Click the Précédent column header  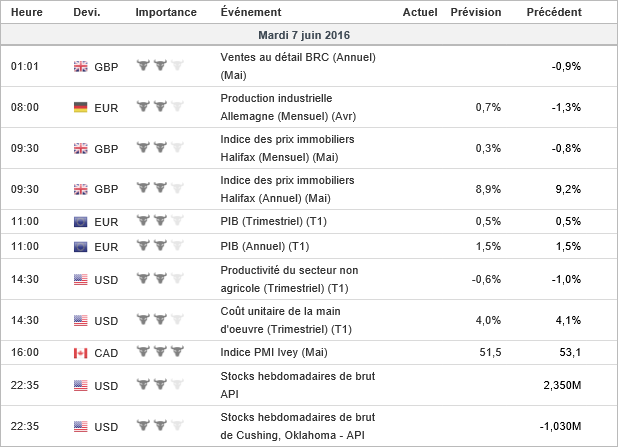point(555,12)
